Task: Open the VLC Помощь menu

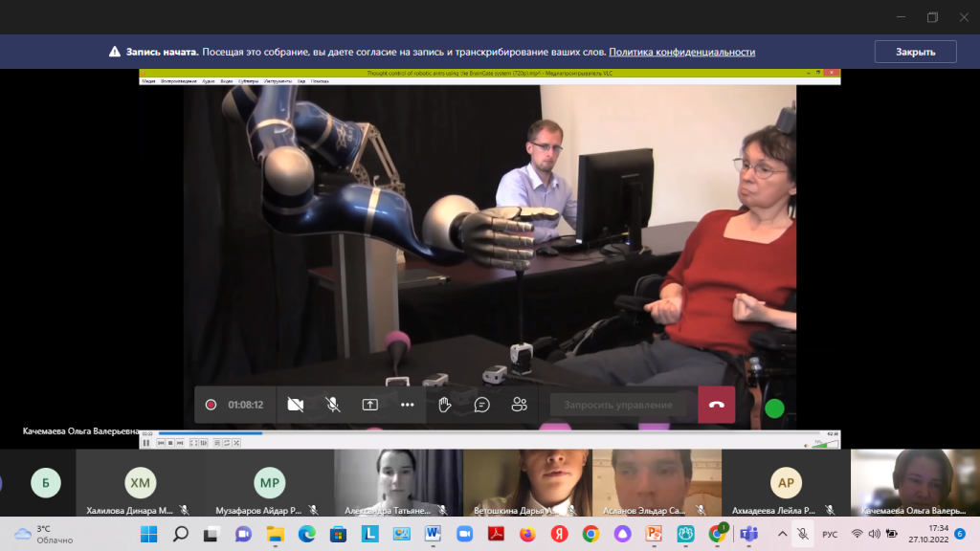Action: 320,81
